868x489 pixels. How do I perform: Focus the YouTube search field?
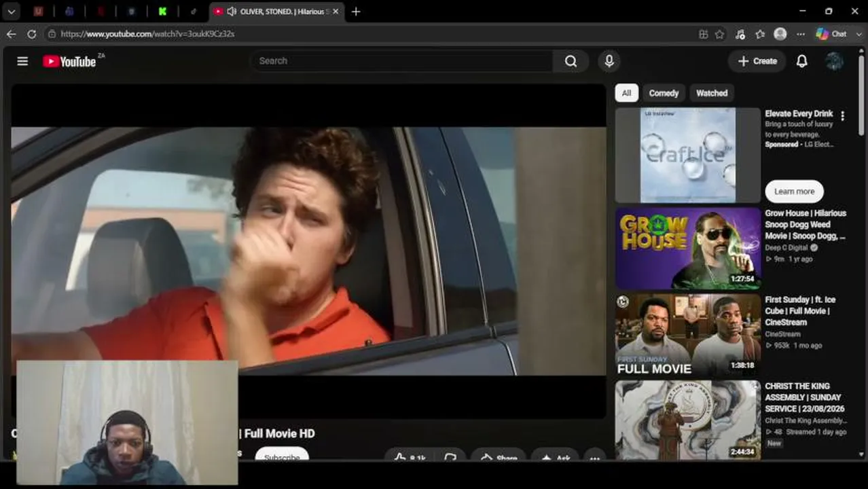[401, 61]
